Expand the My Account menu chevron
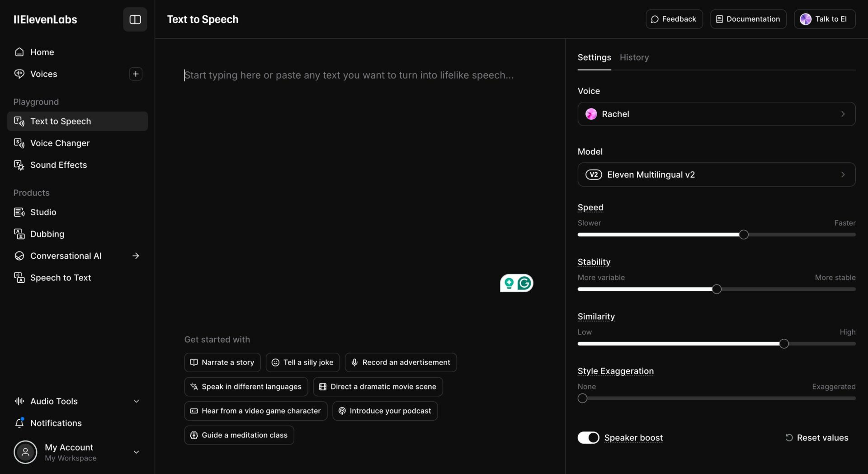This screenshot has width=868, height=474. (136, 452)
